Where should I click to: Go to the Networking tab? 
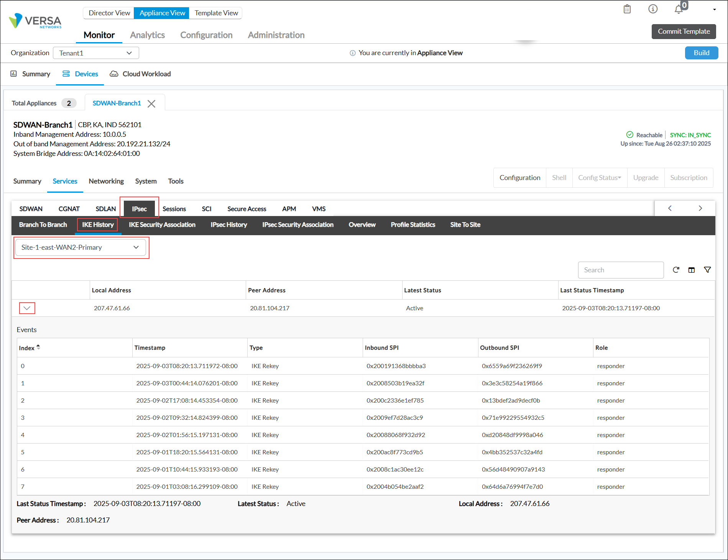coord(106,181)
